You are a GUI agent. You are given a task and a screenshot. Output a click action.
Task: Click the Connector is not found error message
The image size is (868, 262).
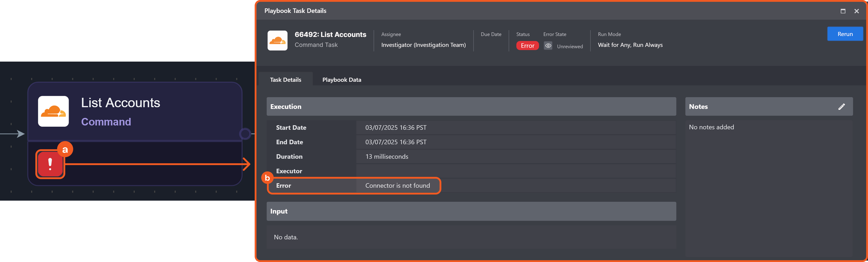click(397, 185)
